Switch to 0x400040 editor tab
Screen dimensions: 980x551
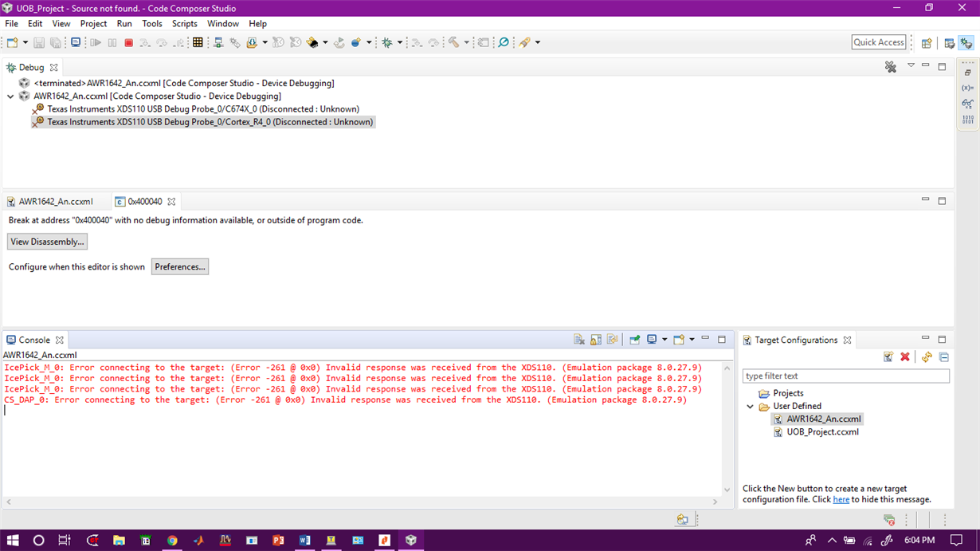145,202
